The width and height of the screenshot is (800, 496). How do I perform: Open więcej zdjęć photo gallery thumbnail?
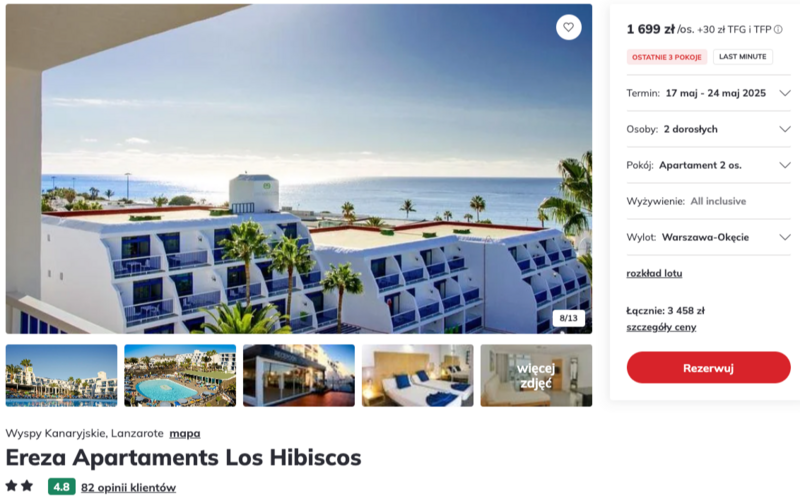point(536,375)
